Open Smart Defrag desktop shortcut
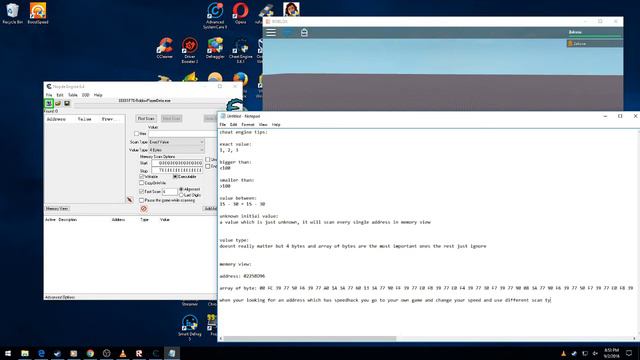 tap(190, 327)
